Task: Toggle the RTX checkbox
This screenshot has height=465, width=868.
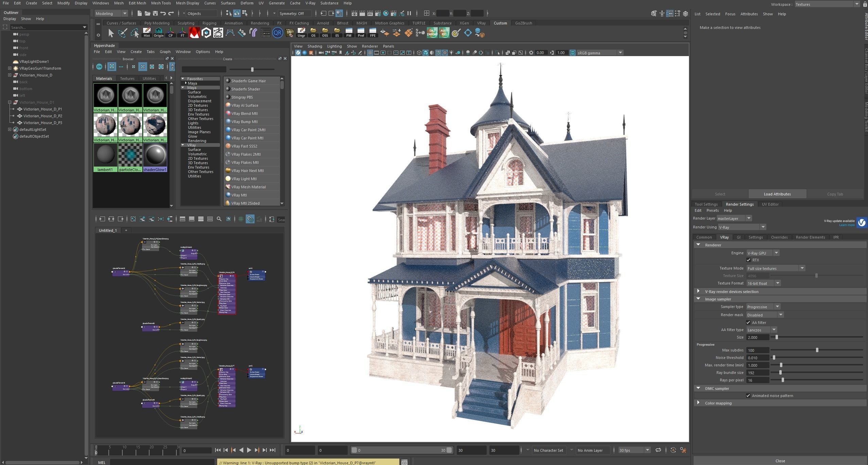Action: click(748, 260)
